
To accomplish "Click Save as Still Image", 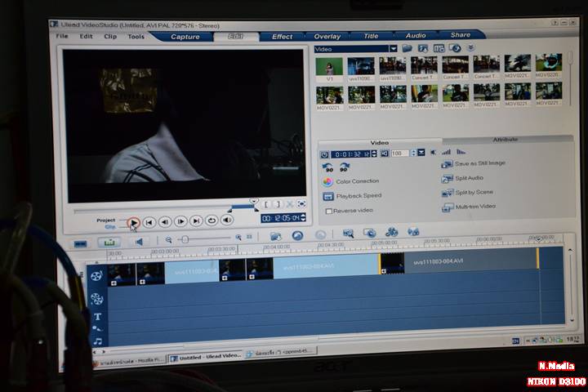I will click(x=473, y=163).
